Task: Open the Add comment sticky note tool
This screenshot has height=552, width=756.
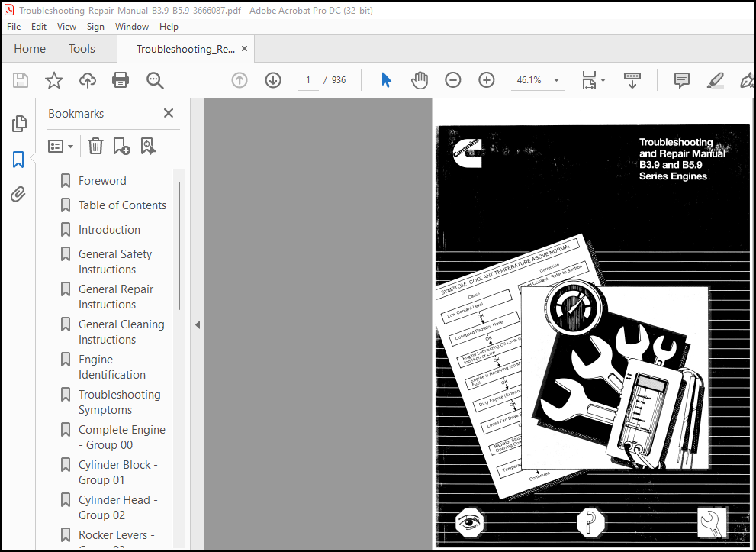Action: (x=681, y=80)
